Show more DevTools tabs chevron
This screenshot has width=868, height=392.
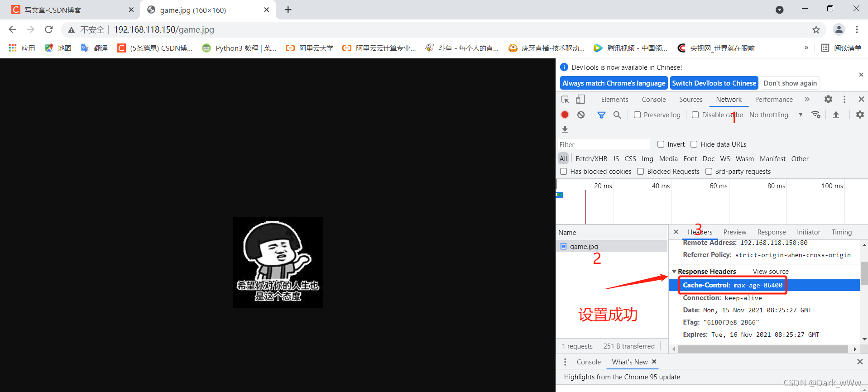tap(807, 99)
